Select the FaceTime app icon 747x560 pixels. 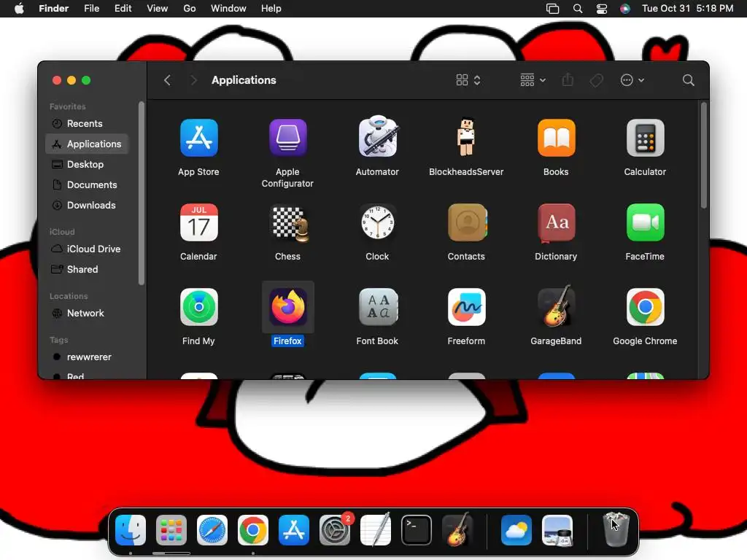(645, 222)
